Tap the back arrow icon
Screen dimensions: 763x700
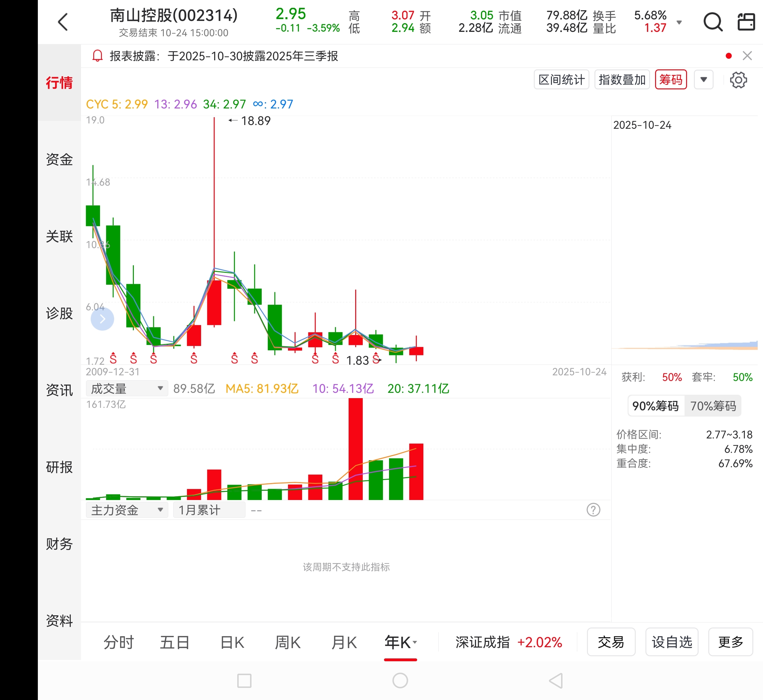click(63, 22)
